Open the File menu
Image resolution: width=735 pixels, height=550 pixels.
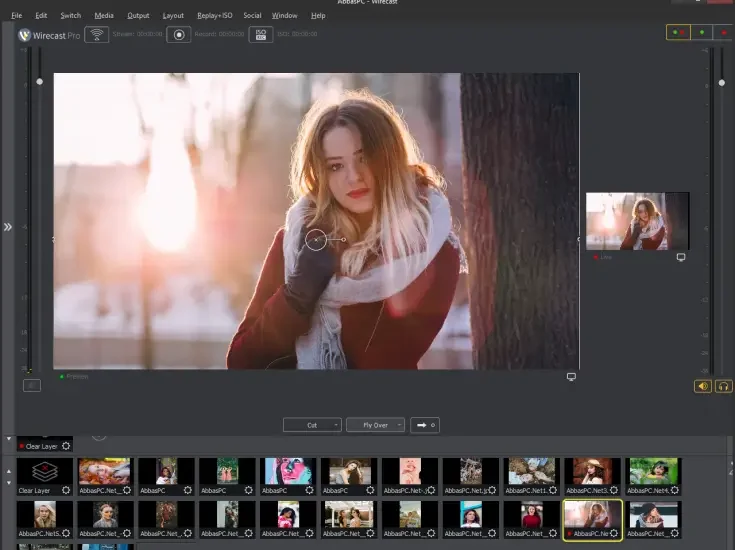click(16, 15)
